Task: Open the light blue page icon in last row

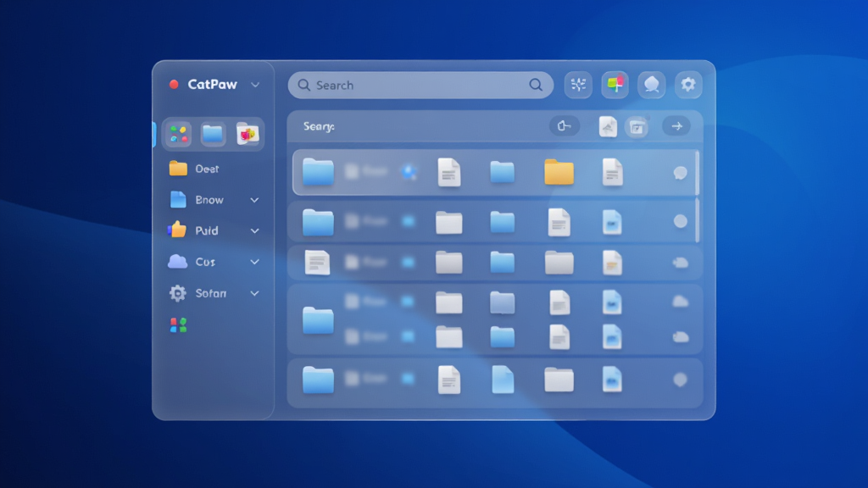Action: click(503, 380)
